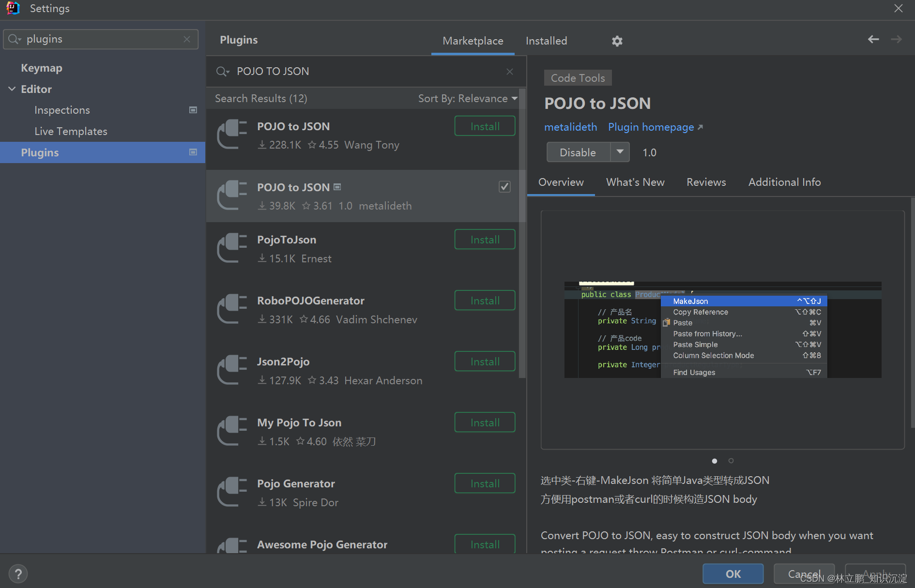Switch to the Installed tab
The width and height of the screenshot is (915, 588).
click(546, 41)
